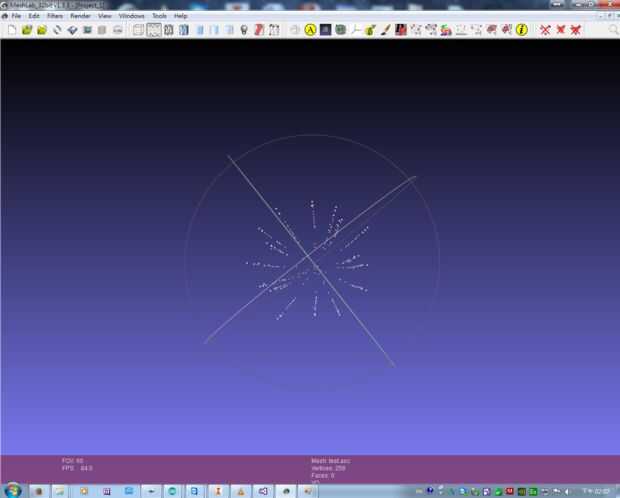
Task: Click the first dotted-selection icon after the red-black icon
Action: tap(416, 30)
